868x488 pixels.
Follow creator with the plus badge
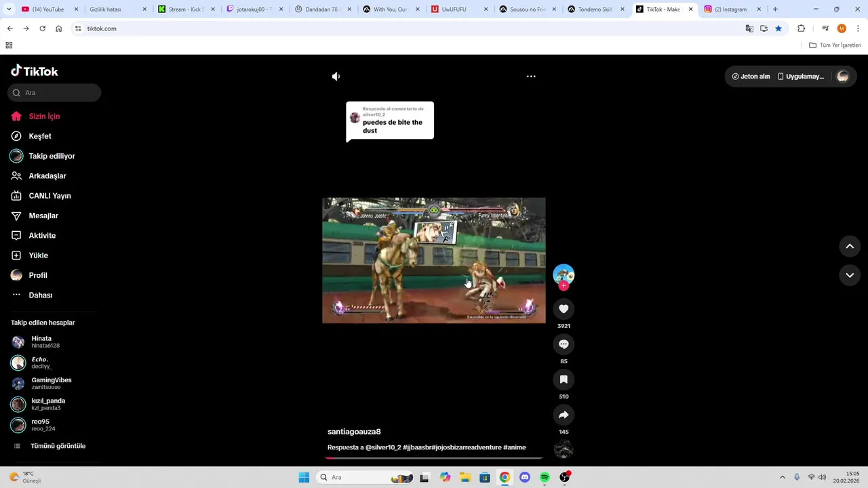564,286
